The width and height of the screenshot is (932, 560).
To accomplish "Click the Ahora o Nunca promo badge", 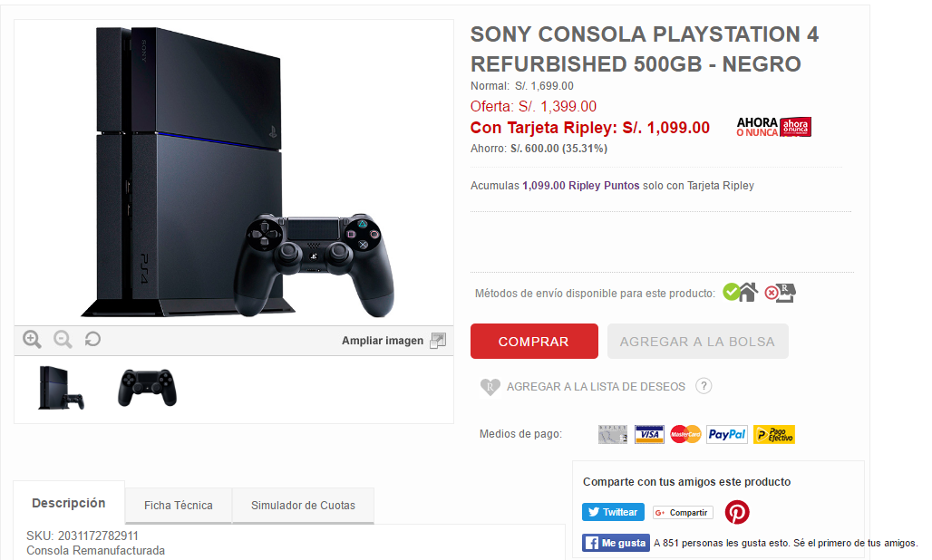I will pyautogui.click(x=774, y=127).
